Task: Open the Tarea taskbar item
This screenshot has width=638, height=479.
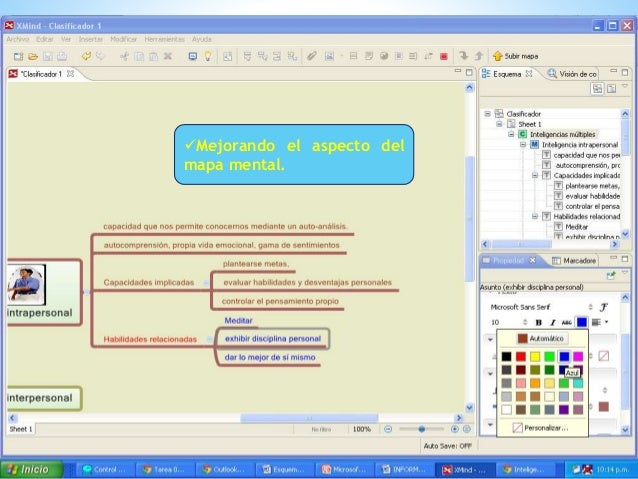Action: (164, 470)
